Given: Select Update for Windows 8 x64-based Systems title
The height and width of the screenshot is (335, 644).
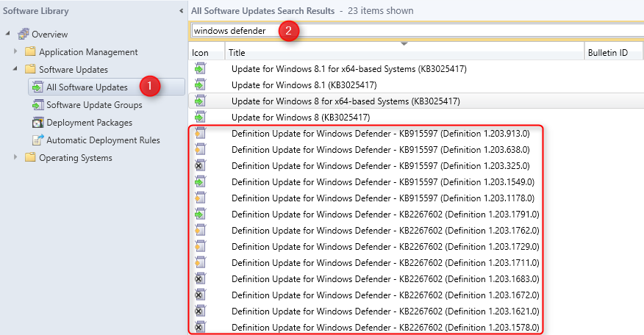Looking at the screenshot, I should 346,101.
